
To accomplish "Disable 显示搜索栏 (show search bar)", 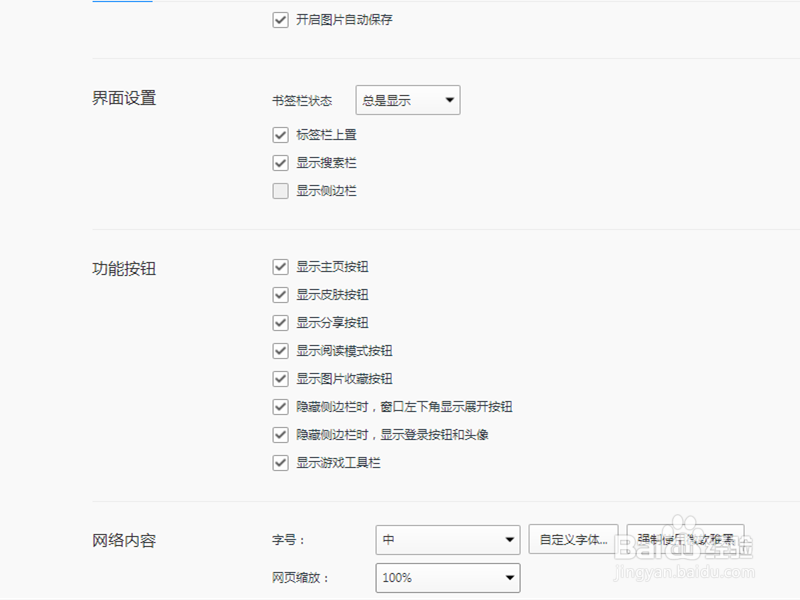I will (279, 162).
